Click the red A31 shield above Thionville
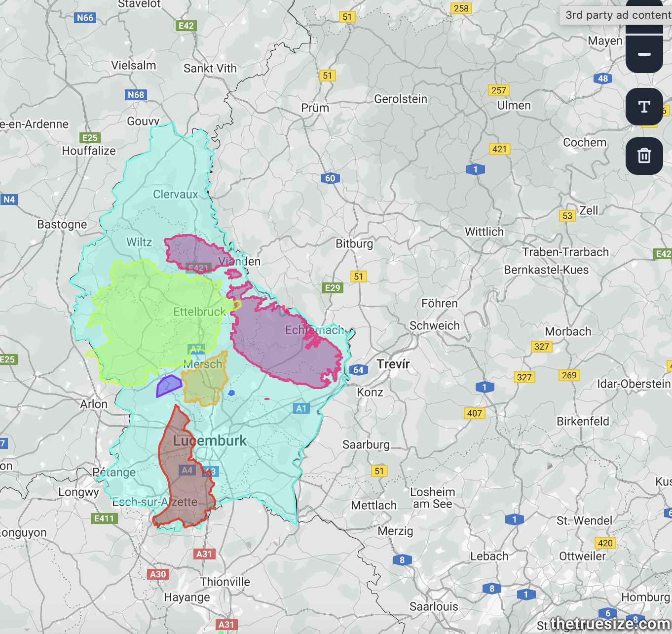Viewport: 672px width, 634px height. tap(204, 554)
